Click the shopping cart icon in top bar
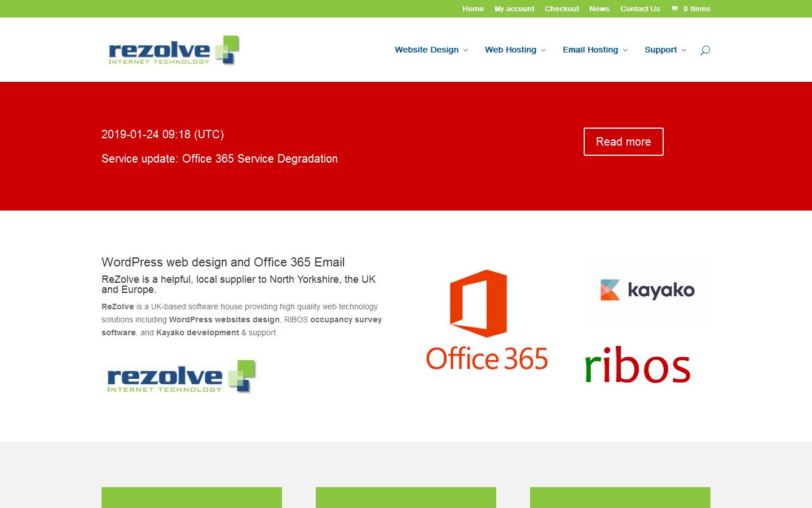Viewport: 812px width, 508px height. click(675, 8)
